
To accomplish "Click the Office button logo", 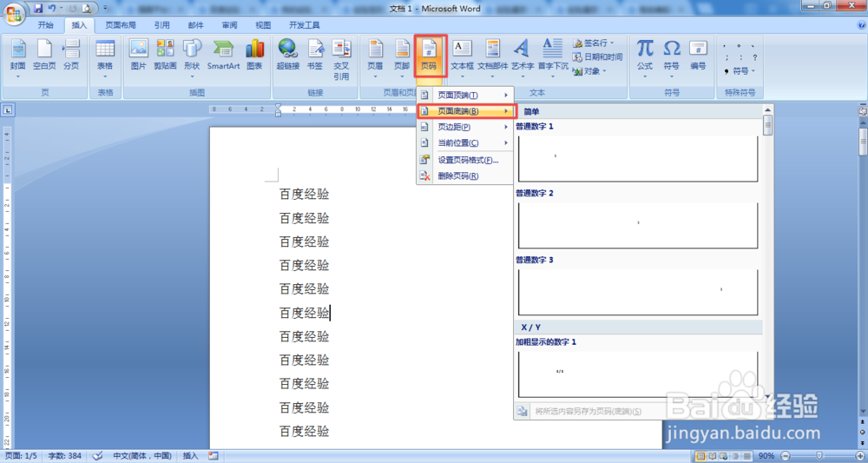I will pos(14,13).
